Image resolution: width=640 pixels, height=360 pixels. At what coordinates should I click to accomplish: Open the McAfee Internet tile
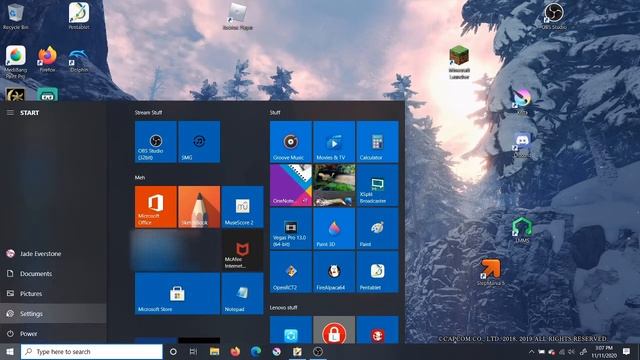tap(242, 250)
